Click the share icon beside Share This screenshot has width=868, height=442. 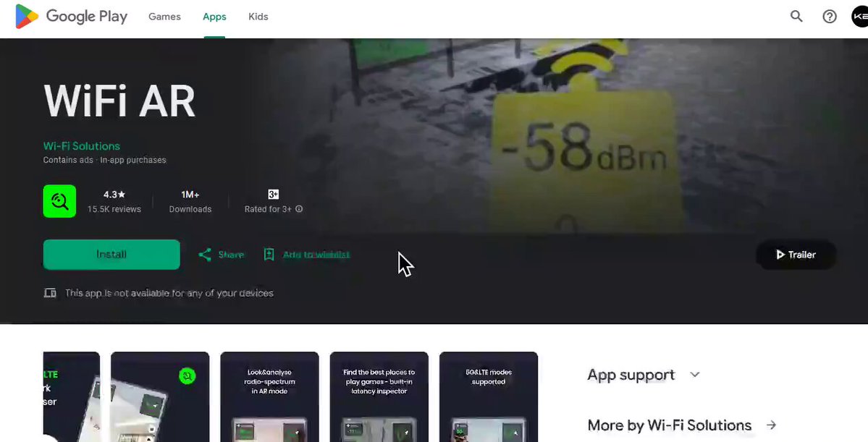(x=205, y=255)
